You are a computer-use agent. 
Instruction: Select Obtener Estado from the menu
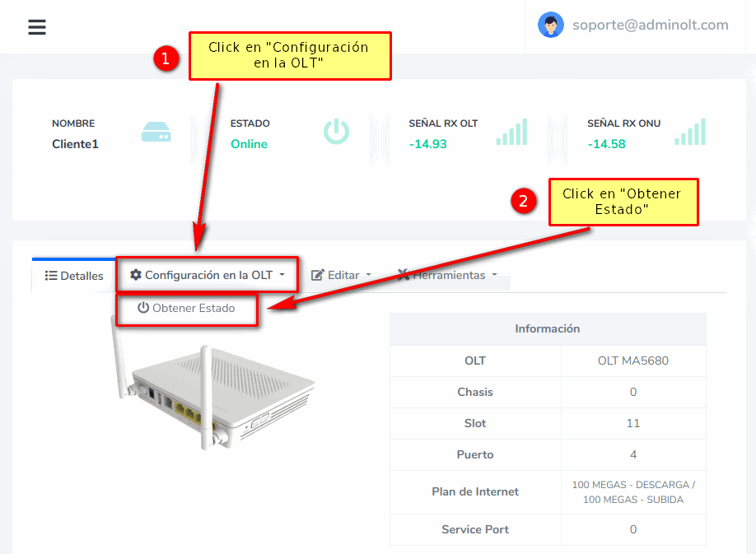[186, 308]
